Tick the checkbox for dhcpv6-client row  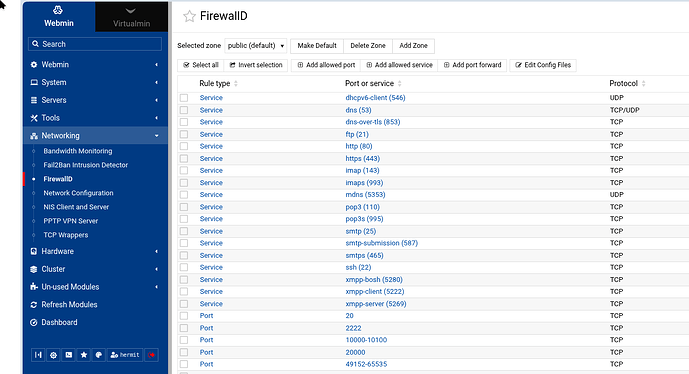184,98
